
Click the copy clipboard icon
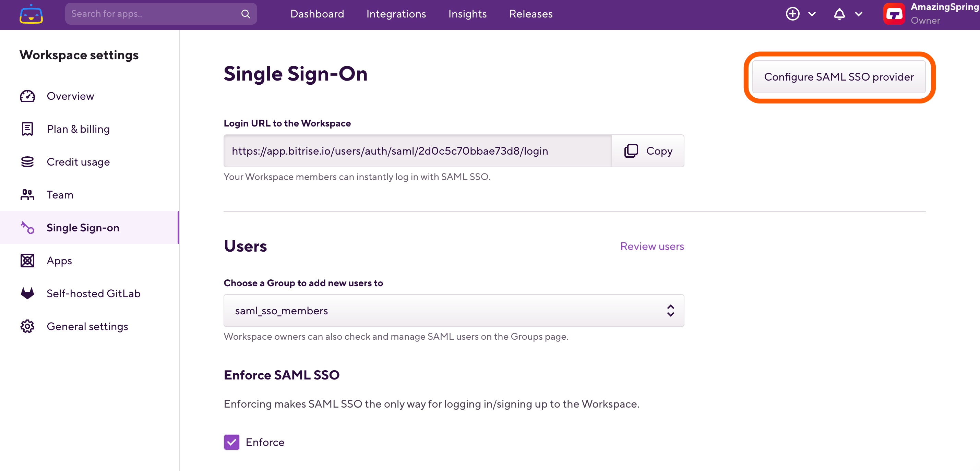tap(631, 151)
